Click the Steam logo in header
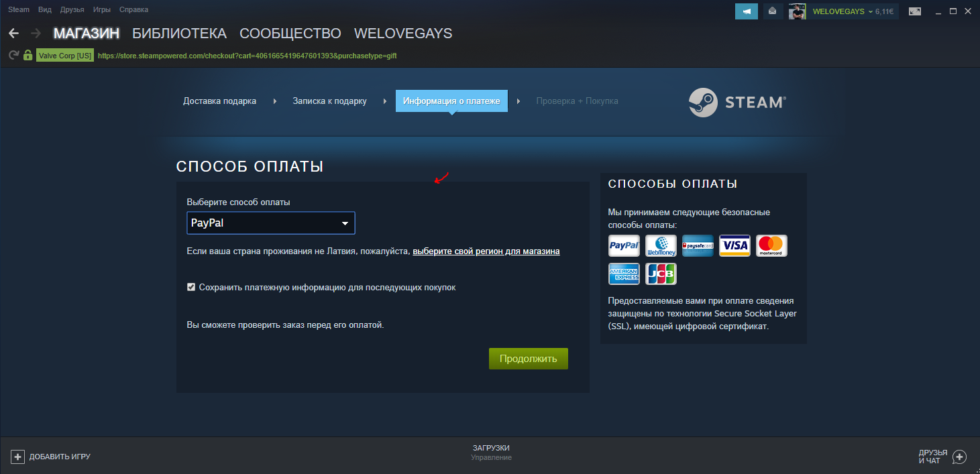The height and width of the screenshot is (474, 980). tap(737, 103)
